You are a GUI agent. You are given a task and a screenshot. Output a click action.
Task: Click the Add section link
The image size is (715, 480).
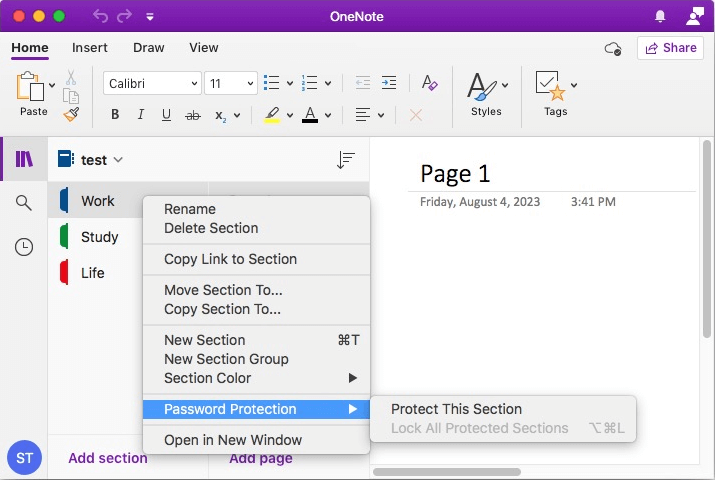click(108, 458)
